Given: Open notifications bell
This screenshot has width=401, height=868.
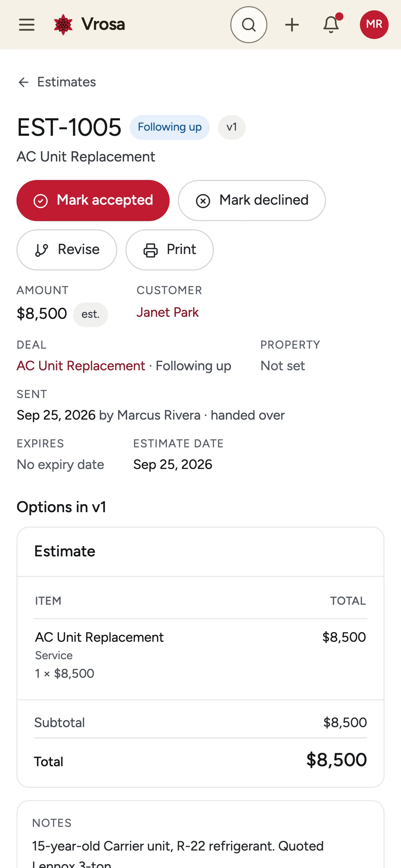Looking at the screenshot, I should pyautogui.click(x=331, y=25).
